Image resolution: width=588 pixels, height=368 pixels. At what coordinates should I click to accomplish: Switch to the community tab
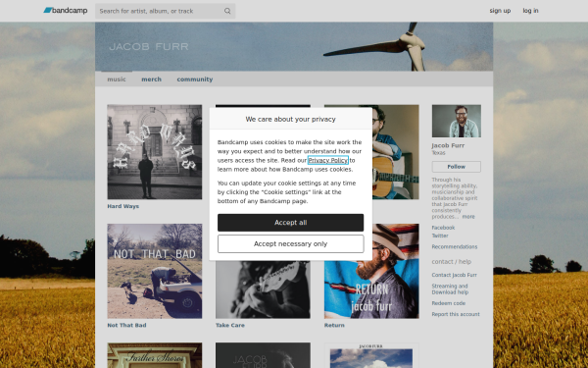coord(195,79)
